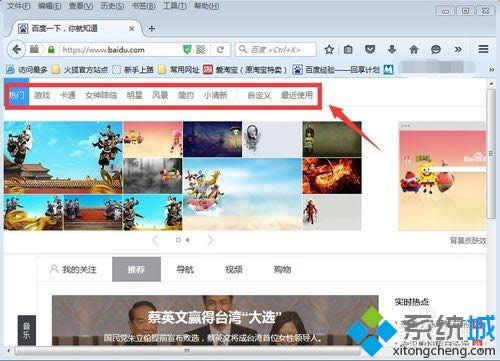Click the Pocket save icon
The height and width of the screenshot is (361, 500).
(370, 50)
